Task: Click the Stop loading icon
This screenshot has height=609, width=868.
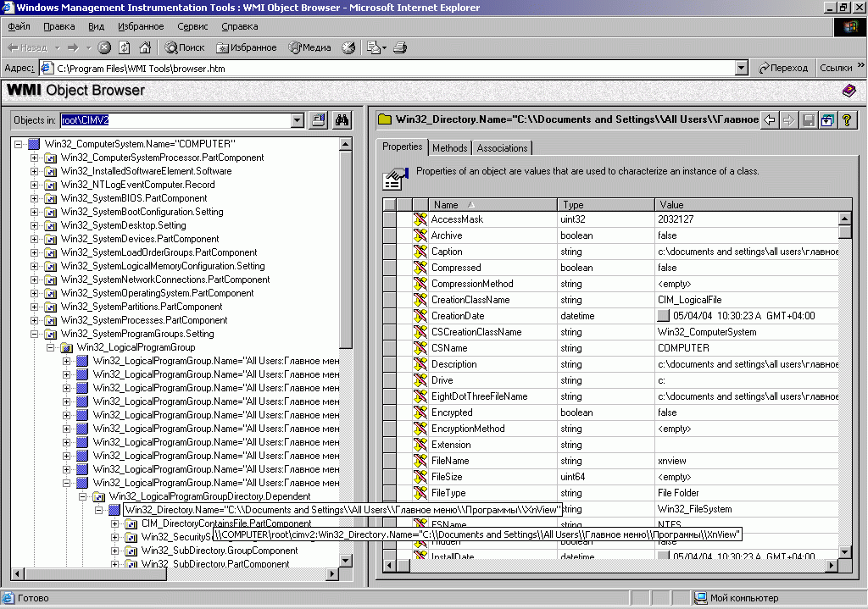Action: click(104, 47)
